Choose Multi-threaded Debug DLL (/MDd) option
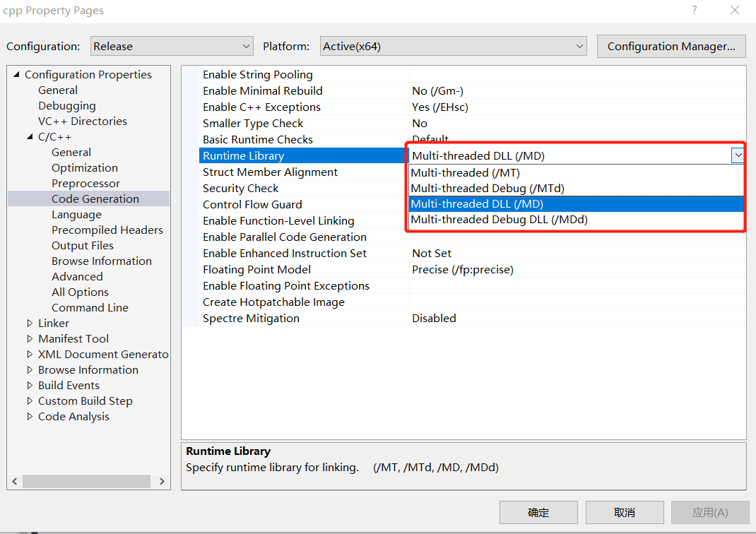Viewport: 756px width, 534px height. click(576, 219)
